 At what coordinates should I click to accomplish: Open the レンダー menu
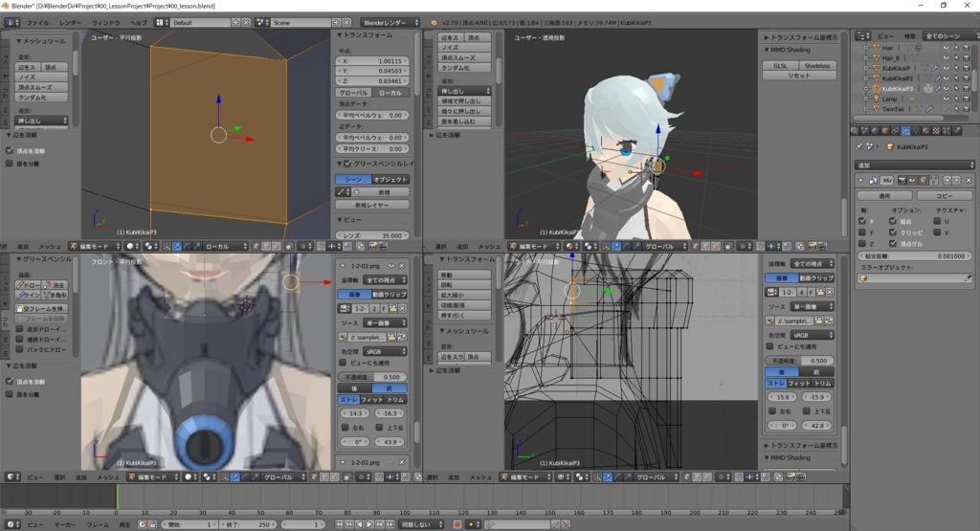click(70, 23)
